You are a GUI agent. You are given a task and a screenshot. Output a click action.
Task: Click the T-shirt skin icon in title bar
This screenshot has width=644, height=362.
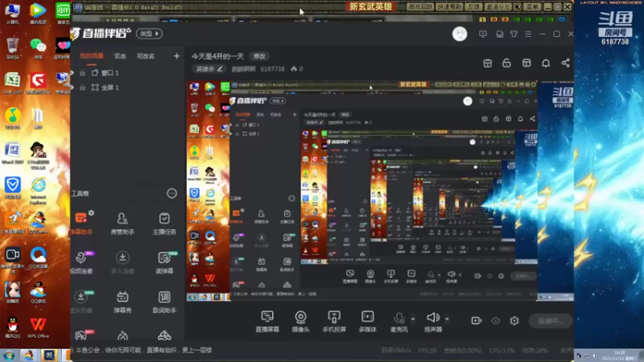point(514,34)
